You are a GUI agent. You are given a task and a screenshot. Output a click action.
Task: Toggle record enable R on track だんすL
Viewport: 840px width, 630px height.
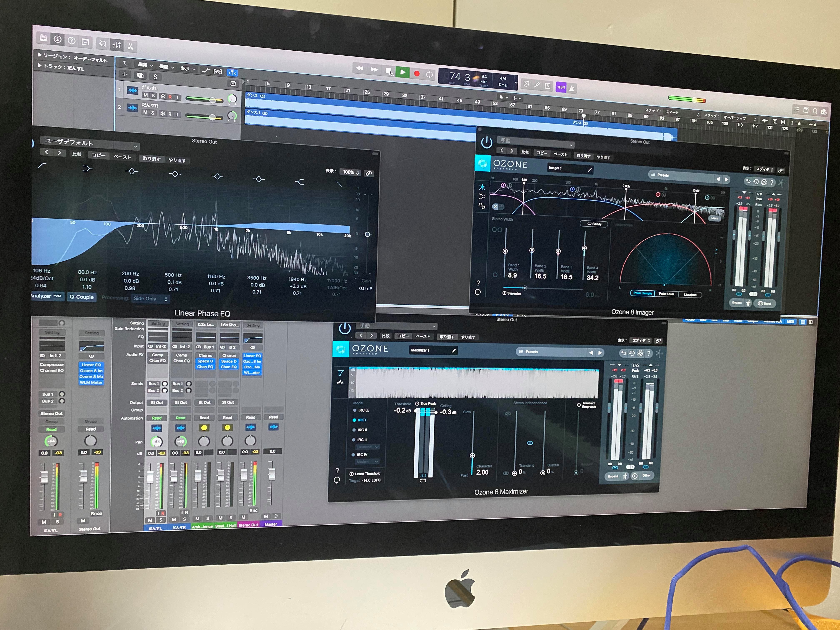[170, 97]
